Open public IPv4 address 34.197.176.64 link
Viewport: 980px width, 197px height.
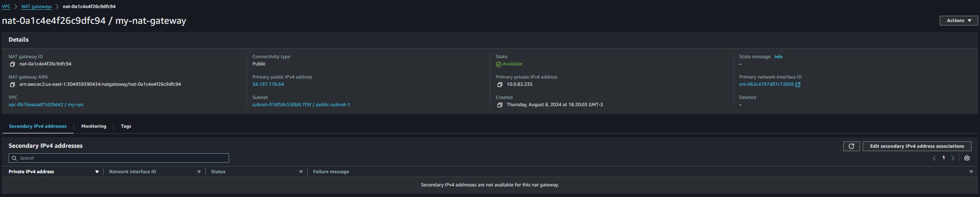point(268,84)
